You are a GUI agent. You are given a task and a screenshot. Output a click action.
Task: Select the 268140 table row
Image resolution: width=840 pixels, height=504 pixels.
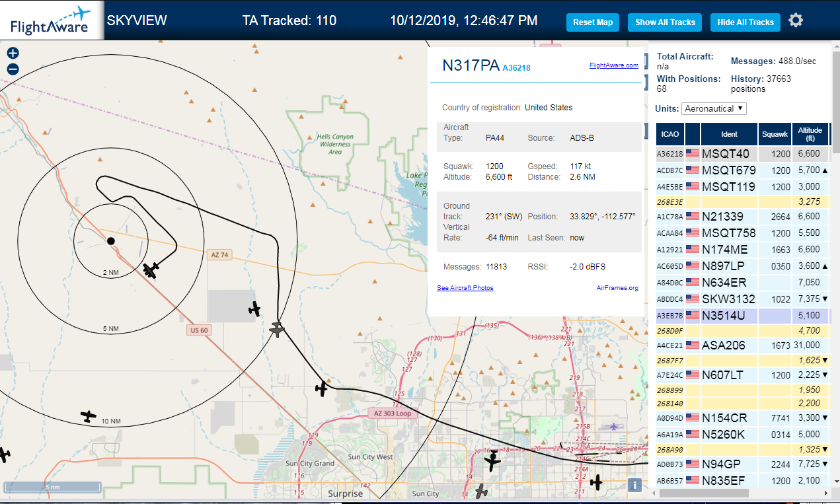pos(743,403)
